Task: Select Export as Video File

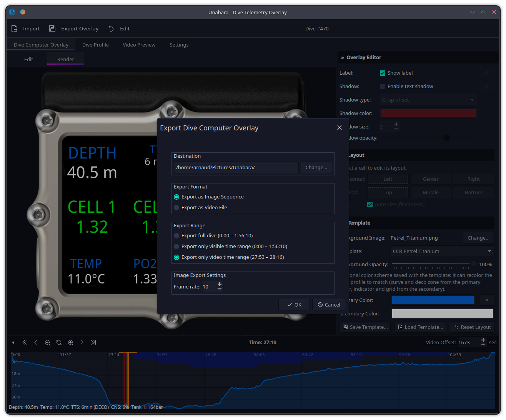Action: click(200, 208)
